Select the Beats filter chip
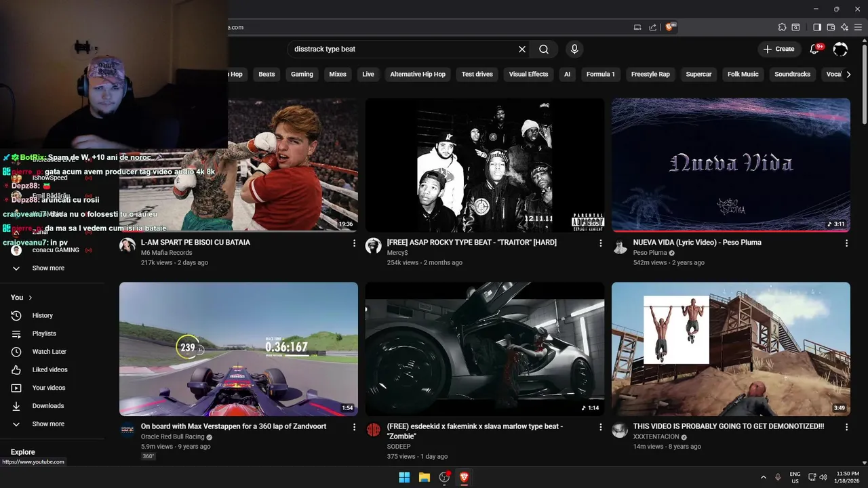The height and width of the screenshot is (488, 868). click(267, 74)
